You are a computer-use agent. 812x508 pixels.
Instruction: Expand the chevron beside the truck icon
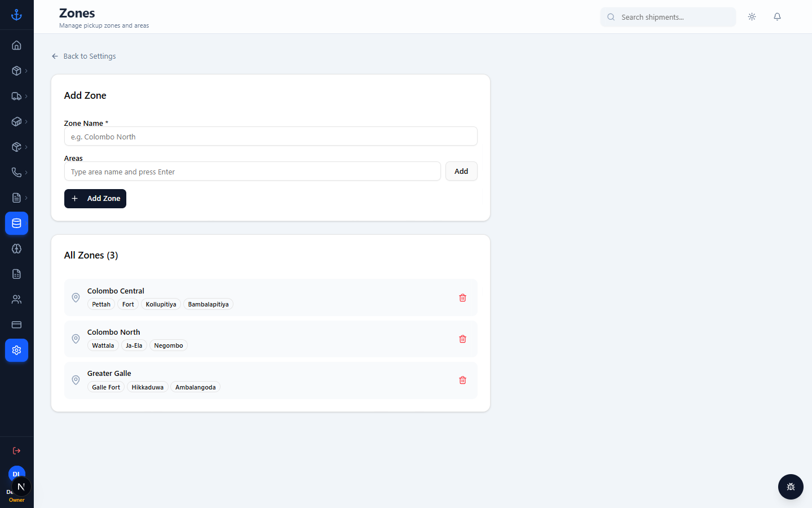tap(26, 96)
